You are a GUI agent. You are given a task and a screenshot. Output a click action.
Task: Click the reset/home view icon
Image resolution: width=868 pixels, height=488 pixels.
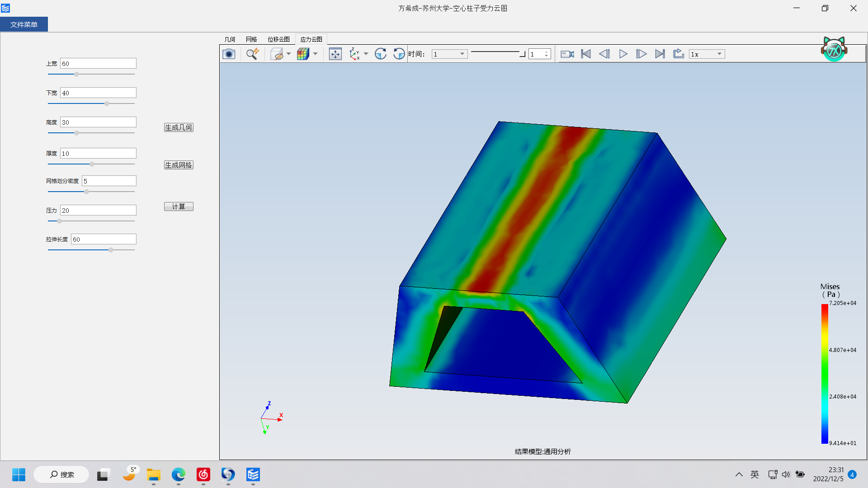(x=335, y=54)
